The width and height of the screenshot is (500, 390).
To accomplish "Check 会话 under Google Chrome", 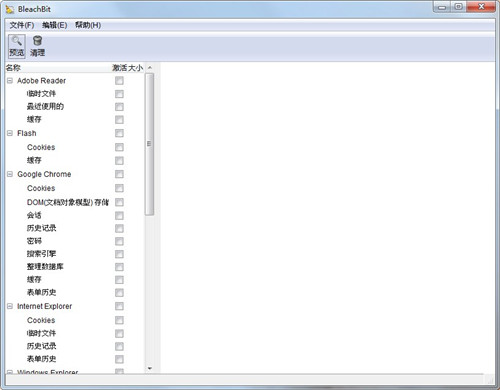I will [x=119, y=216].
